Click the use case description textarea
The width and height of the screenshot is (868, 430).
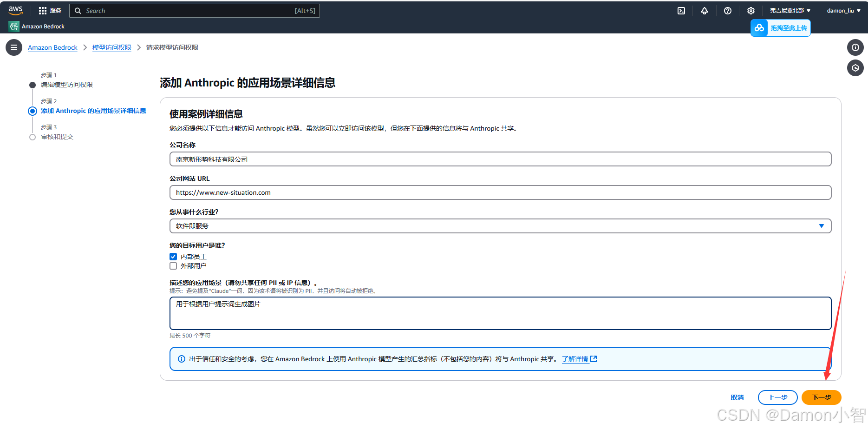point(500,313)
